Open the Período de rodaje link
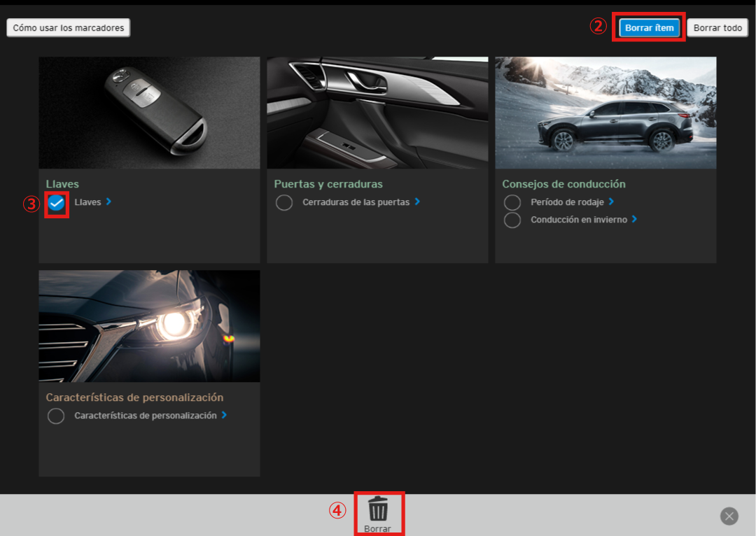The height and width of the screenshot is (536, 756). click(568, 202)
